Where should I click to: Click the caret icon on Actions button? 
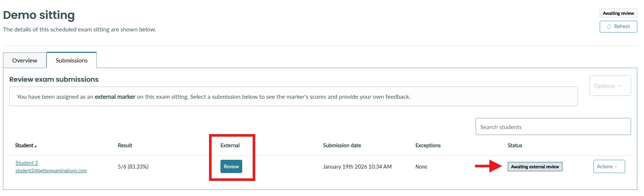coord(616,167)
